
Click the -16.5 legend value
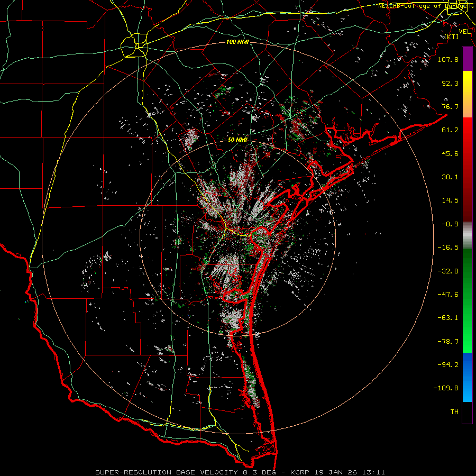[448, 248]
